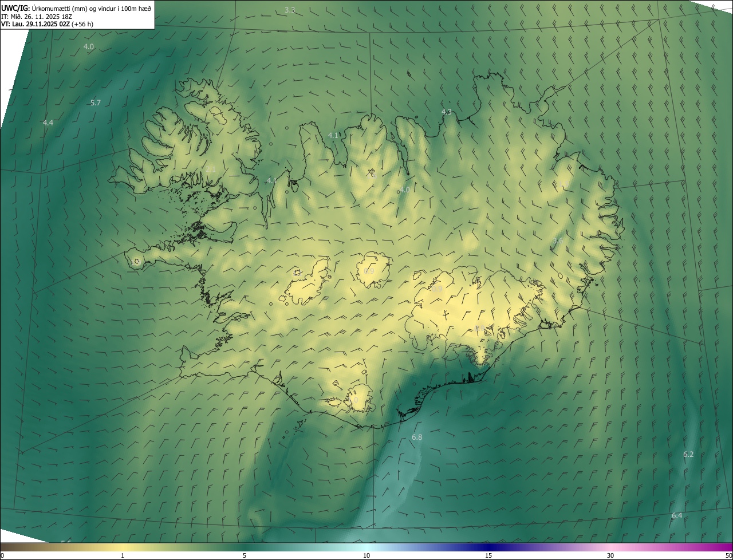This screenshot has width=733, height=560.
Task: Click the 'VT: Lau. 29.11.2025 02Z (+56 h)' line
Action: (x=47, y=24)
